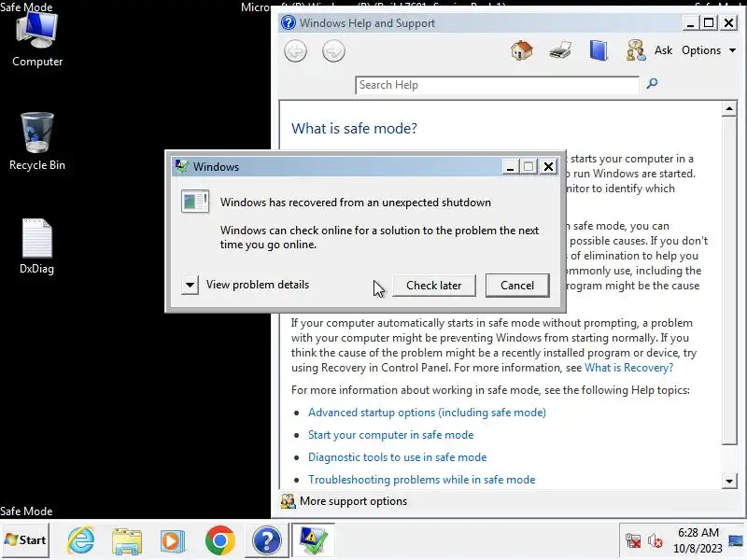Select the DxDiag file on desktop
The height and width of the screenshot is (560, 747).
37,246
